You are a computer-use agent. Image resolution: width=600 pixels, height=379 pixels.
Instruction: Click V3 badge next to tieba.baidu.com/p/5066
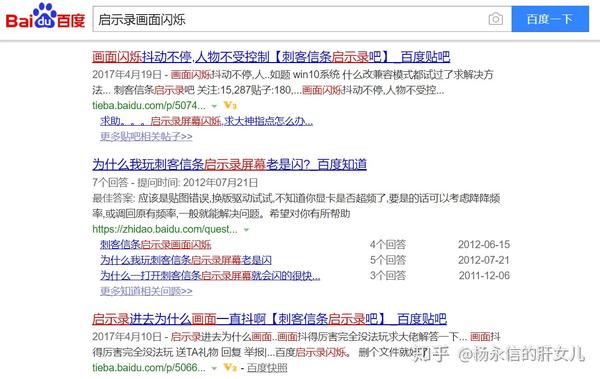tap(230, 368)
